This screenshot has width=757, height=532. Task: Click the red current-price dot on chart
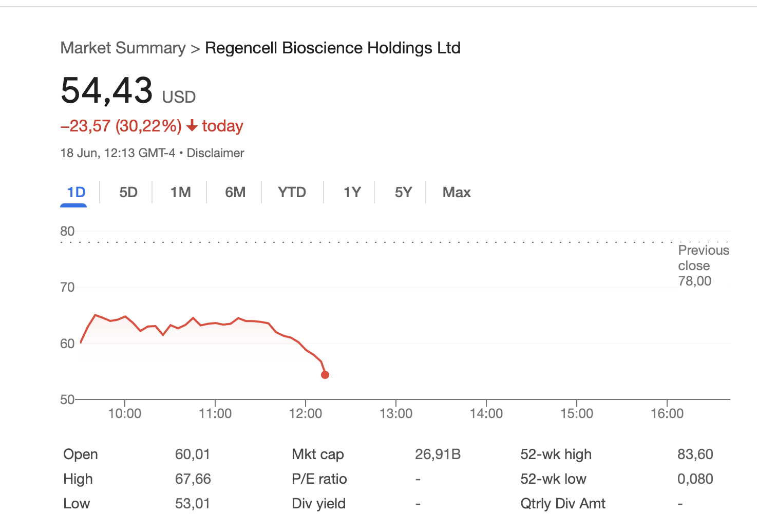(325, 375)
